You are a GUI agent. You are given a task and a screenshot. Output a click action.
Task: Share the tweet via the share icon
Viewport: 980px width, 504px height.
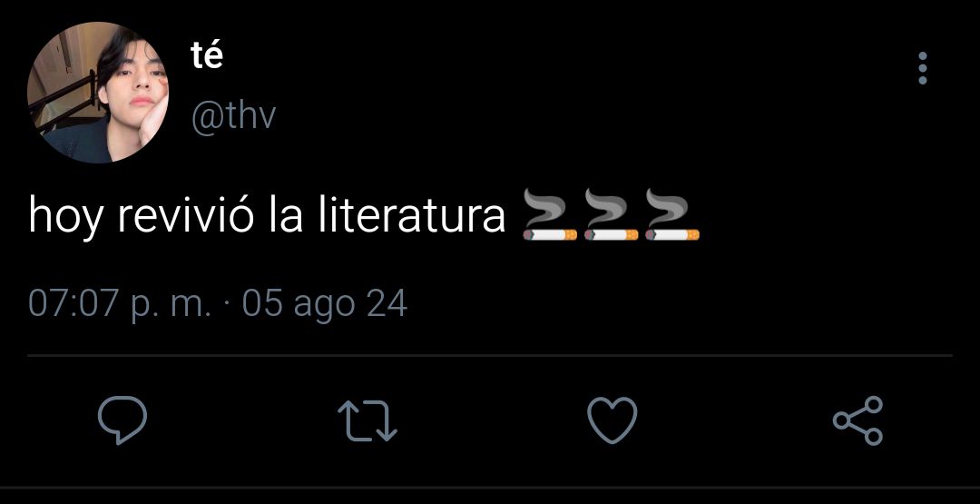pos(858,420)
